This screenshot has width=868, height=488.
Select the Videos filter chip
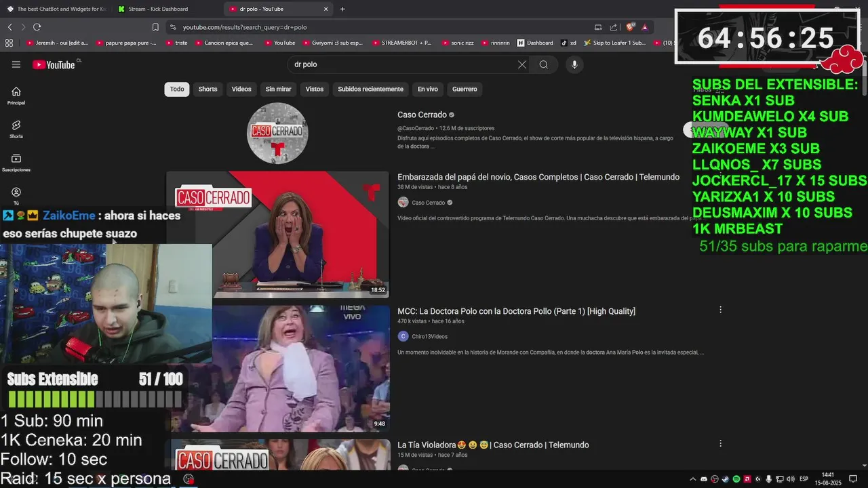pos(241,89)
